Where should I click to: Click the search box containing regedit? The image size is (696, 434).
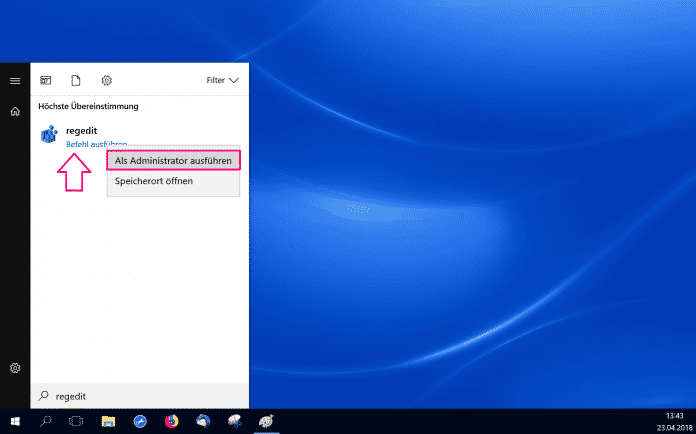coord(140,396)
